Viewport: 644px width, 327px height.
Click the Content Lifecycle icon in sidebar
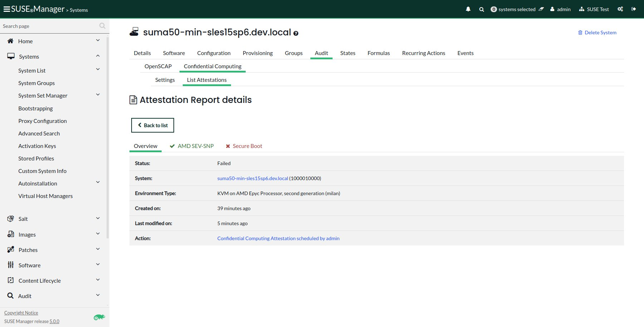pos(11,280)
